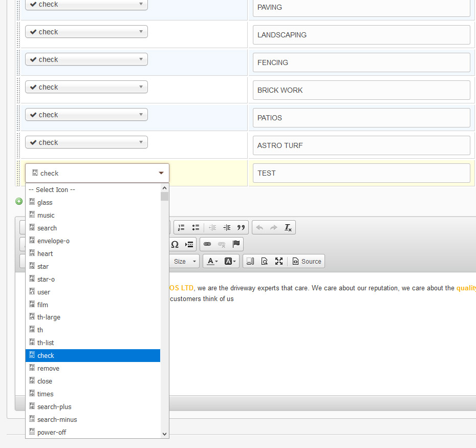This screenshot has height=448, width=476.
Task: Toggle show blocks in the editor
Action: pos(250,261)
